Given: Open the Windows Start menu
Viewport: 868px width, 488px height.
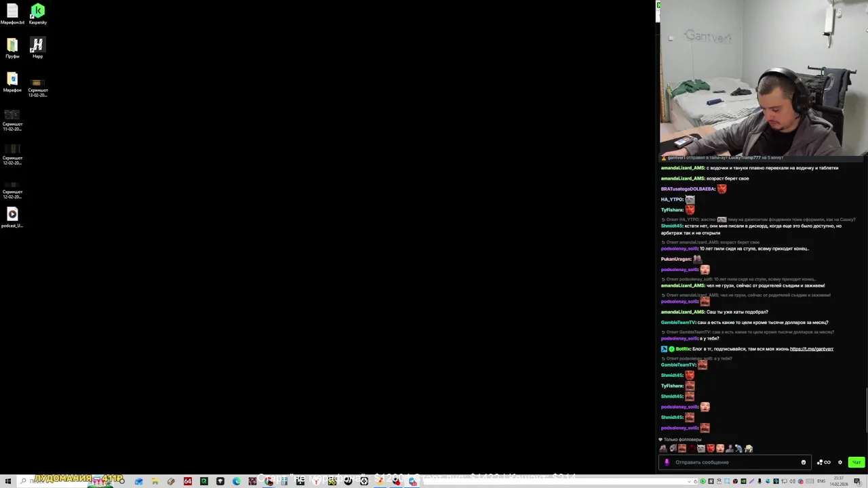Looking at the screenshot, I should [x=7, y=481].
